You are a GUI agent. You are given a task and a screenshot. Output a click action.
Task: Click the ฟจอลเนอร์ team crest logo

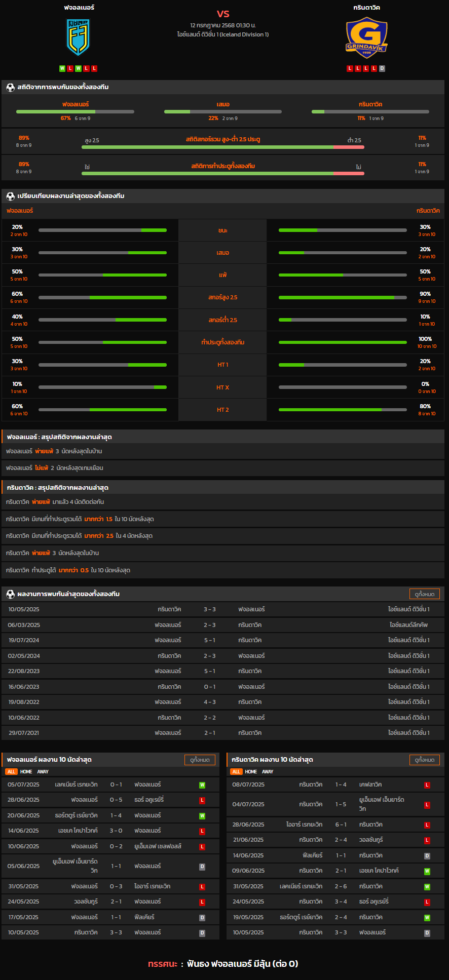pyautogui.click(x=78, y=37)
